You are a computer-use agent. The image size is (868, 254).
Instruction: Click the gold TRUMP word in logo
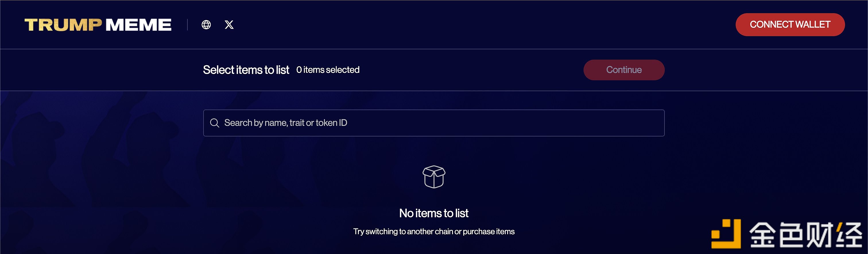63,25
